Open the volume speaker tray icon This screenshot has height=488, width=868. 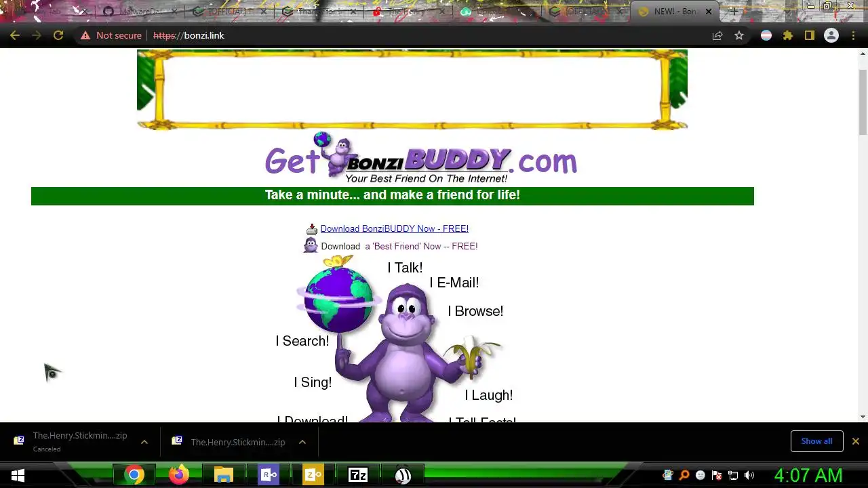click(749, 475)
